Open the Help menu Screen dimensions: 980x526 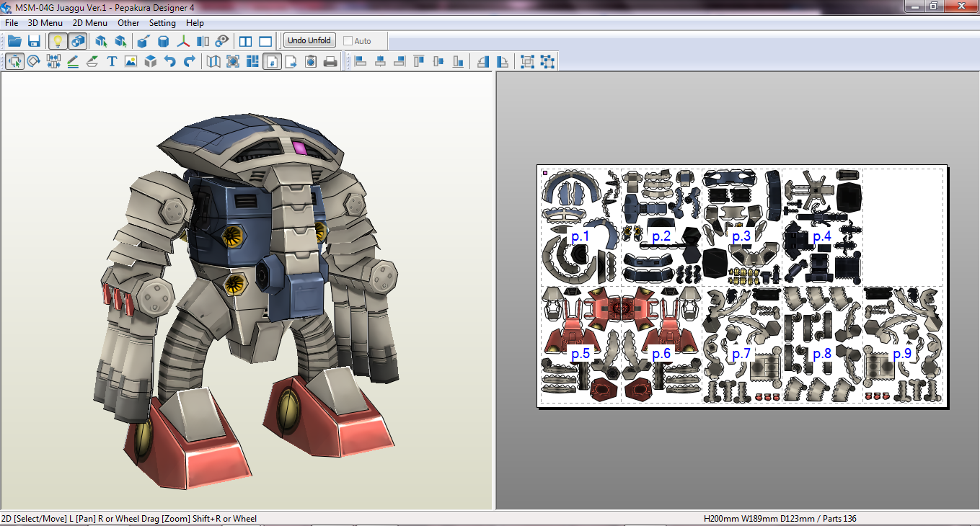point(194,22)
